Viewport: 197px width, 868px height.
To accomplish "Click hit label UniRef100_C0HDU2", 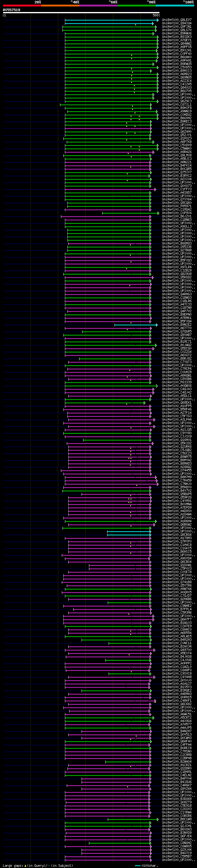I will [176, 115].
